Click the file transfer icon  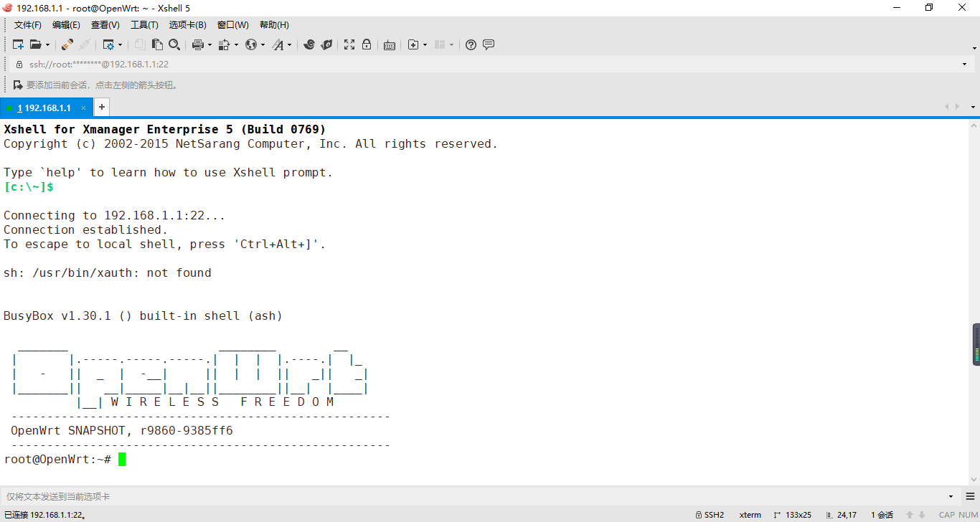[x=224, y=44]
